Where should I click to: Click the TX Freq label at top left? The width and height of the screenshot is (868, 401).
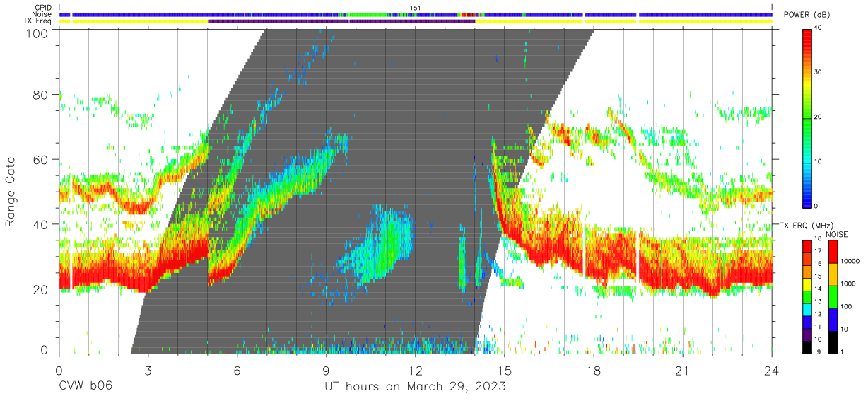pyautogui.click(x=38, y=21)
